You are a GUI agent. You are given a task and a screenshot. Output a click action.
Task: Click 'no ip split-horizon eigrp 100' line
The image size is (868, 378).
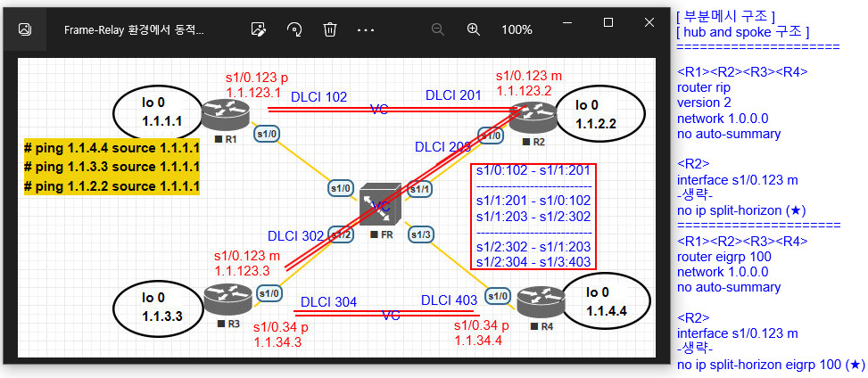[x=771, y=364]
